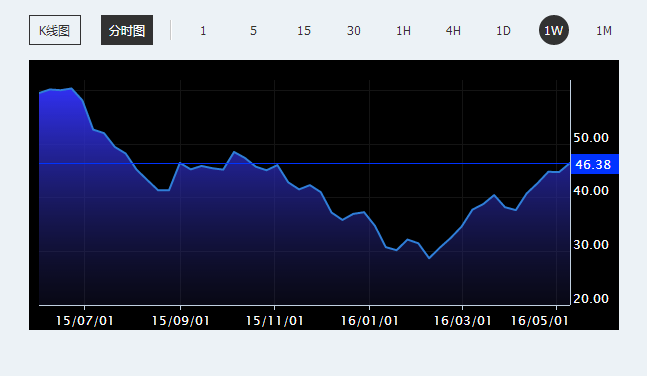Switch to the K线图 chart view
The height and width of the screenshot is (376, 647).
[x=55, y=30]
